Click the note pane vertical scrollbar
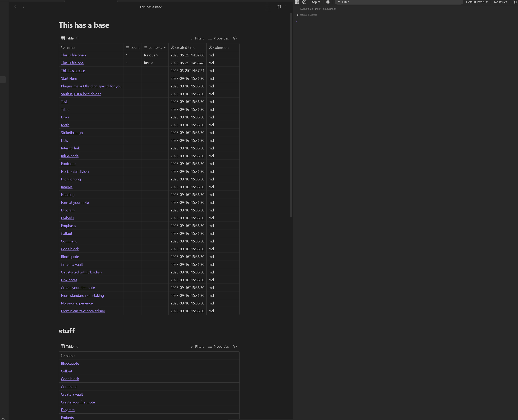Screen dimensions: 518x420 [291, 115]
